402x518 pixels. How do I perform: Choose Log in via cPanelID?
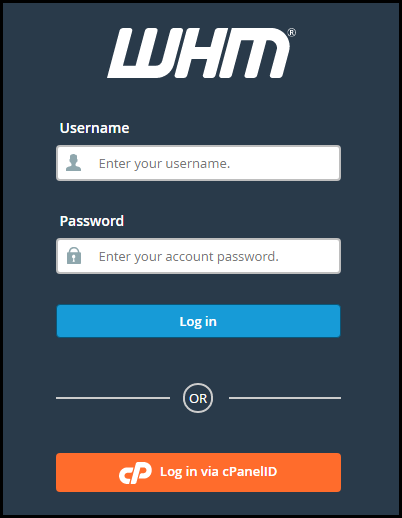(x=199, y=472)
